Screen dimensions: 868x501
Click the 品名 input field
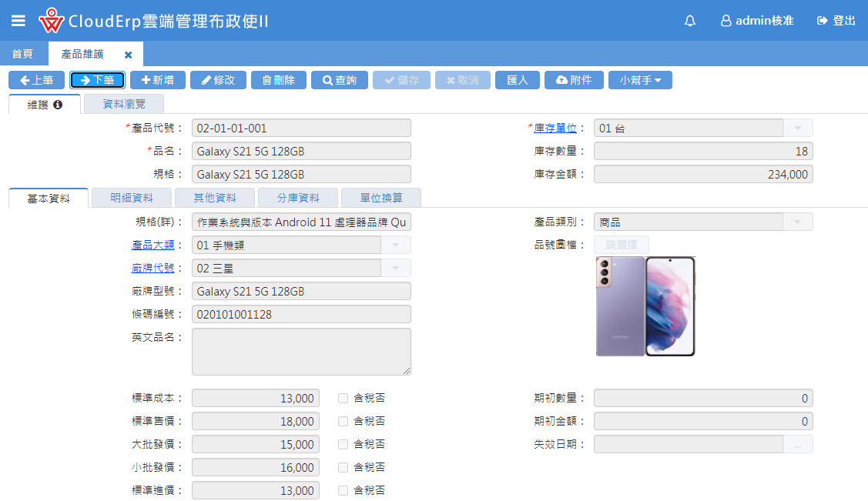point(301,151)
